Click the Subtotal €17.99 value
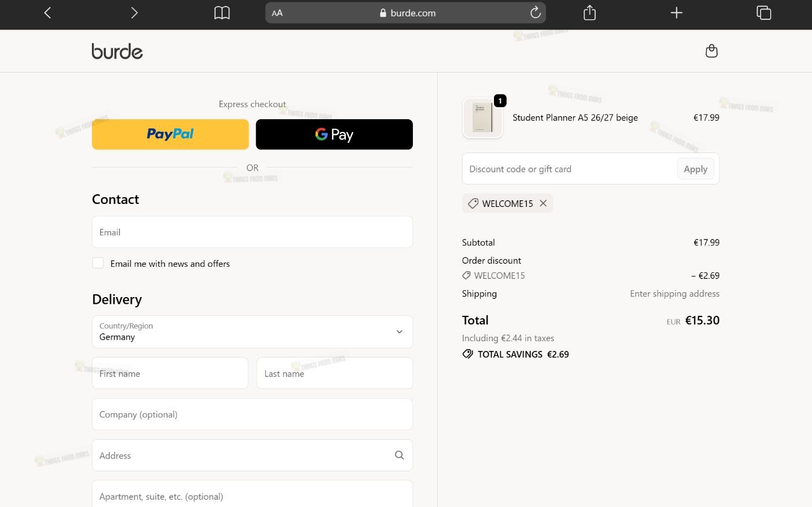The width and height of the screenshot is (812, 507). tap(706, 242)
